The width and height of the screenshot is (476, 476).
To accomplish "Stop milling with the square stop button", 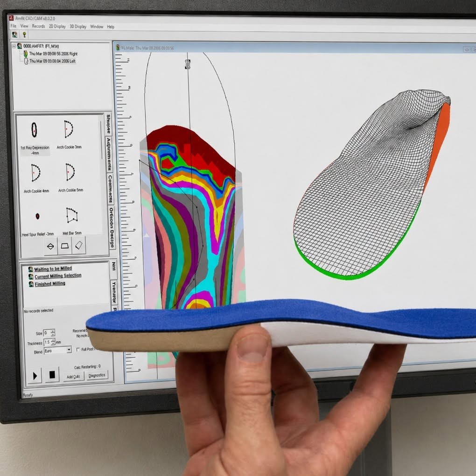I will (52, 375).
